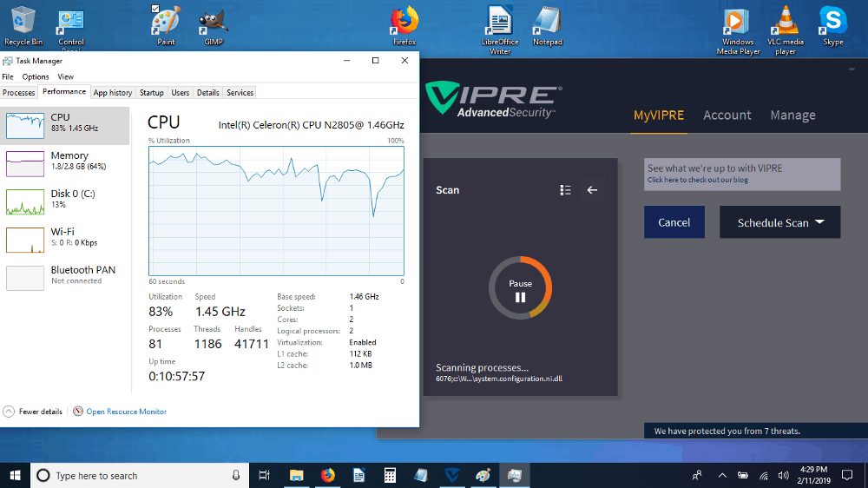Open Firefox from the taskbar
The width and height of the screenshot is (868, 488).
pyautogui.click(x=328, y=475)
